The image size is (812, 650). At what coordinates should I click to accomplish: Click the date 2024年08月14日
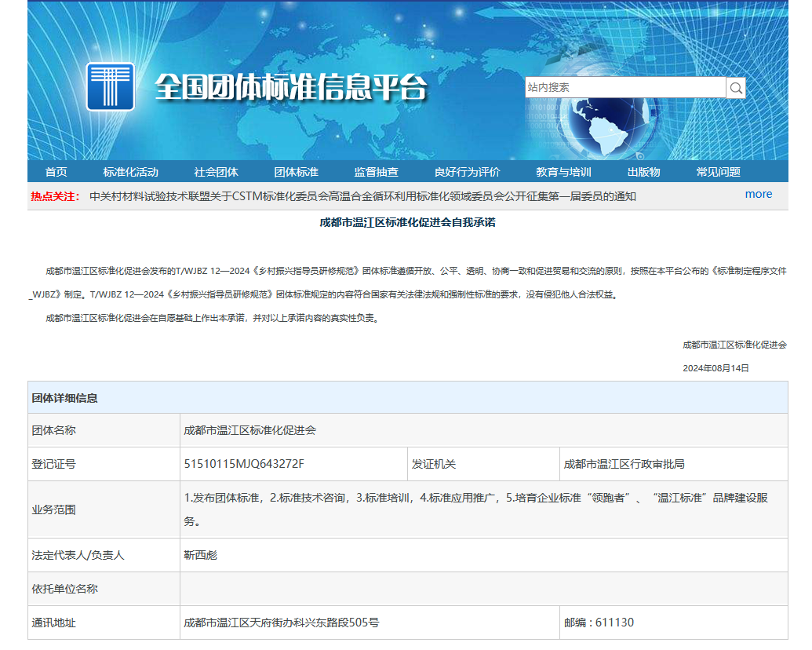click(x=716, y=368)
